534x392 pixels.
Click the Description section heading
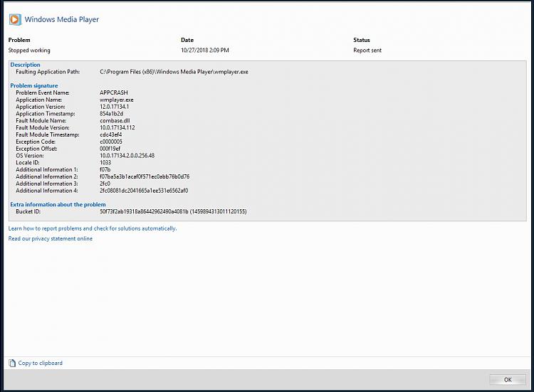point(25,65)
